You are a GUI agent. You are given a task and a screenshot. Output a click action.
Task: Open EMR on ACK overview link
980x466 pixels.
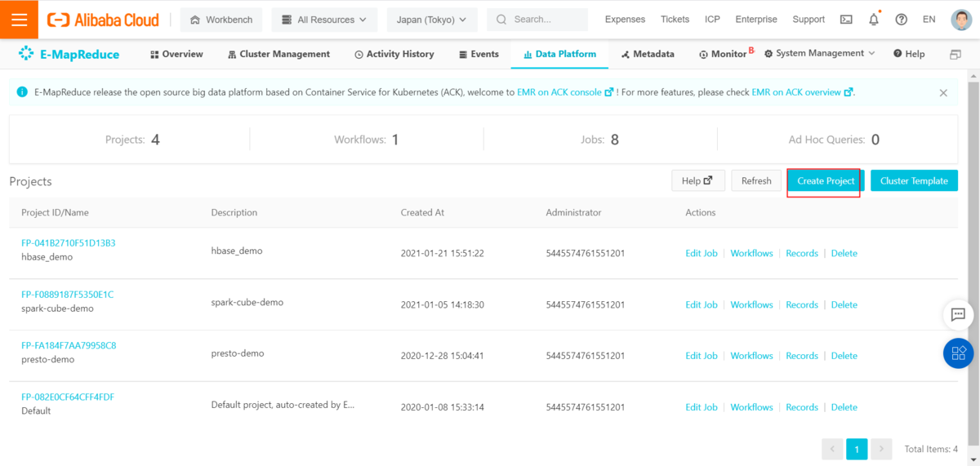[802, 92]
